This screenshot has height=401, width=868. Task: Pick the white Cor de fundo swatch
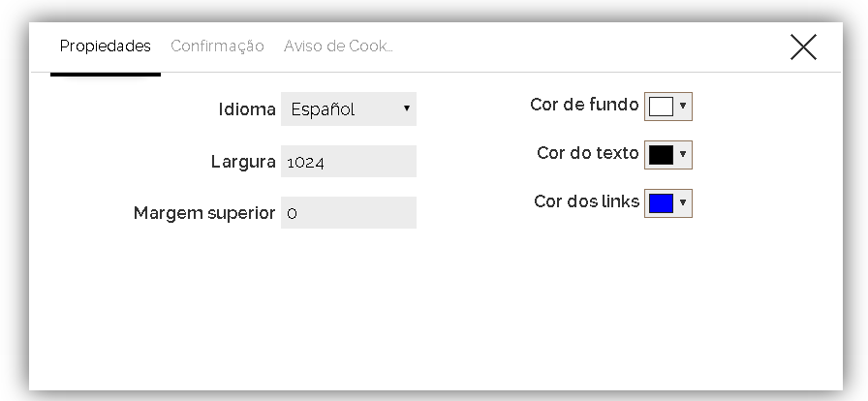click(x=661, y=107)
